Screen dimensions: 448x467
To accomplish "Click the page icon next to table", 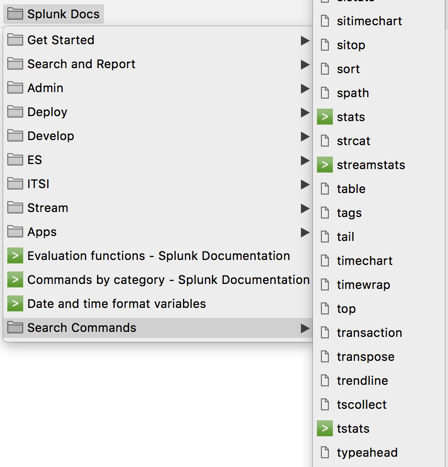I will tap(325, 189).
